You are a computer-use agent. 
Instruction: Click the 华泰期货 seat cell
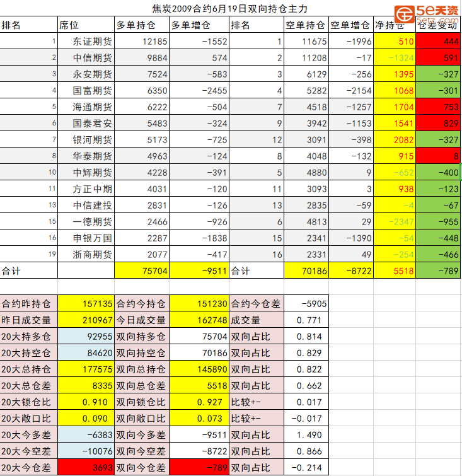(x=86, y=156)
